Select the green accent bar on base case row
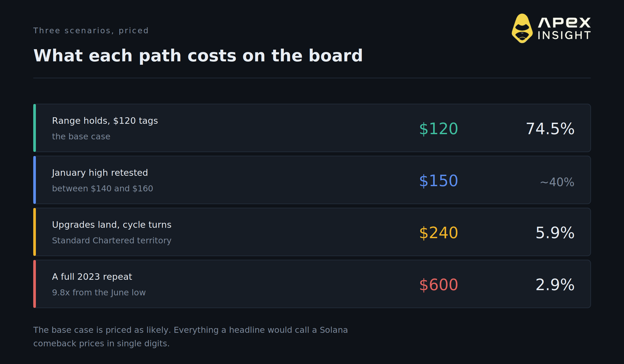The width and height of the screenshot is (624, 364). (35, 128)
